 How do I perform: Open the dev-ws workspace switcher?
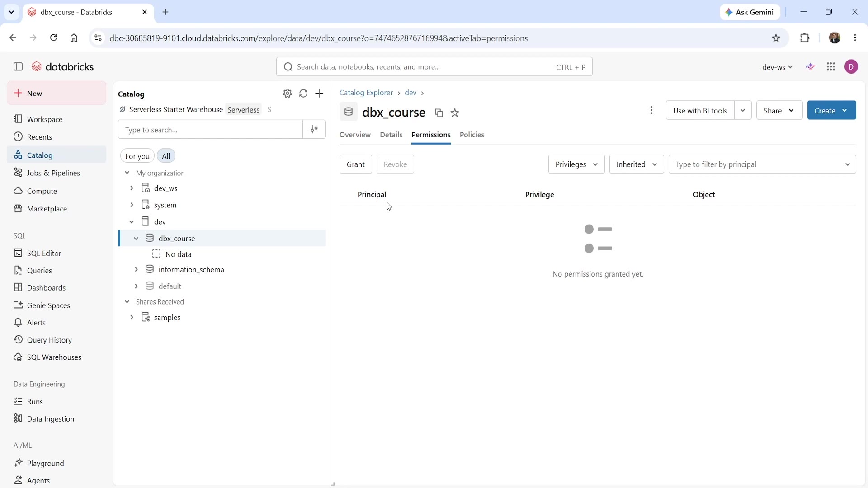tap(777, 67)
